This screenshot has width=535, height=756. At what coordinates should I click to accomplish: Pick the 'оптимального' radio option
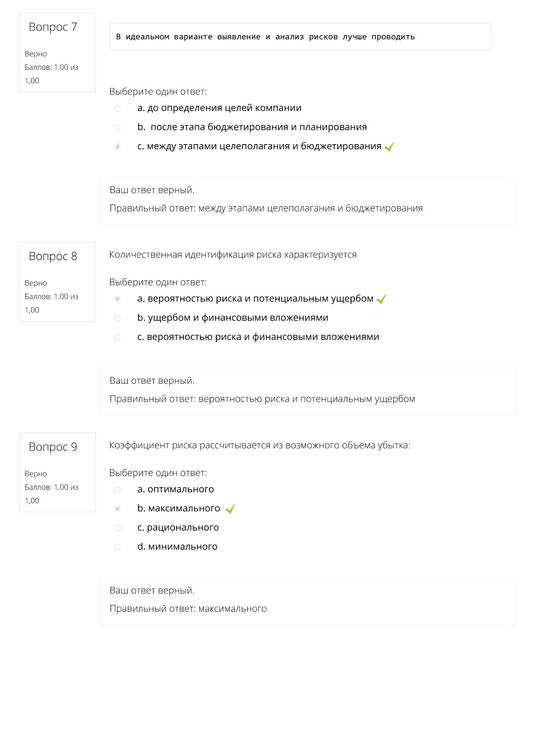(x=117, y=490)
